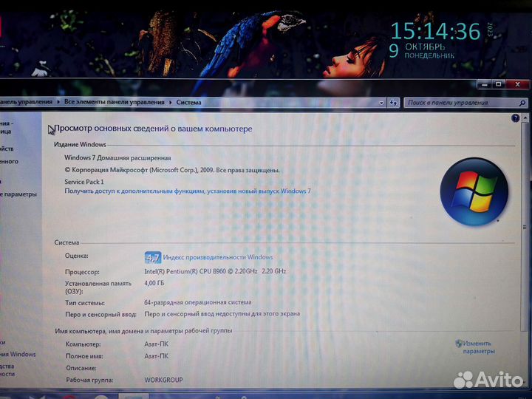
Task: Click Азат-ПК next to Компьютер label
Action: point(157,344)
